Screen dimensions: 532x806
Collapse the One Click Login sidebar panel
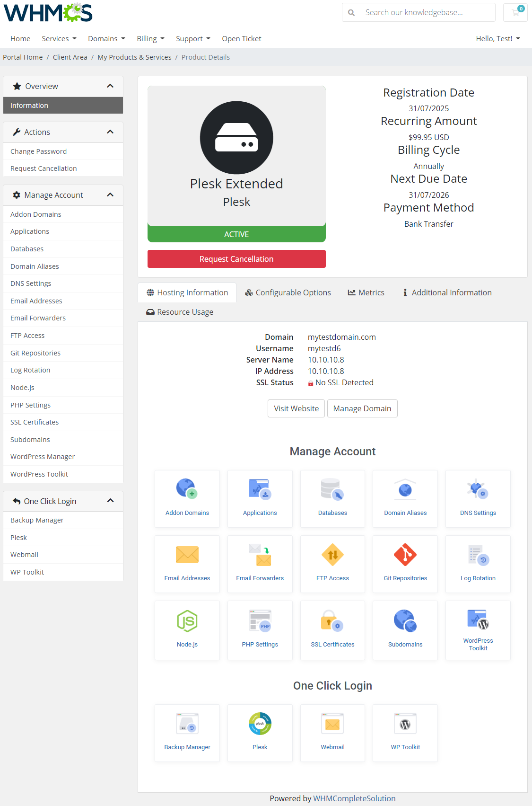(x=110, y=501)
